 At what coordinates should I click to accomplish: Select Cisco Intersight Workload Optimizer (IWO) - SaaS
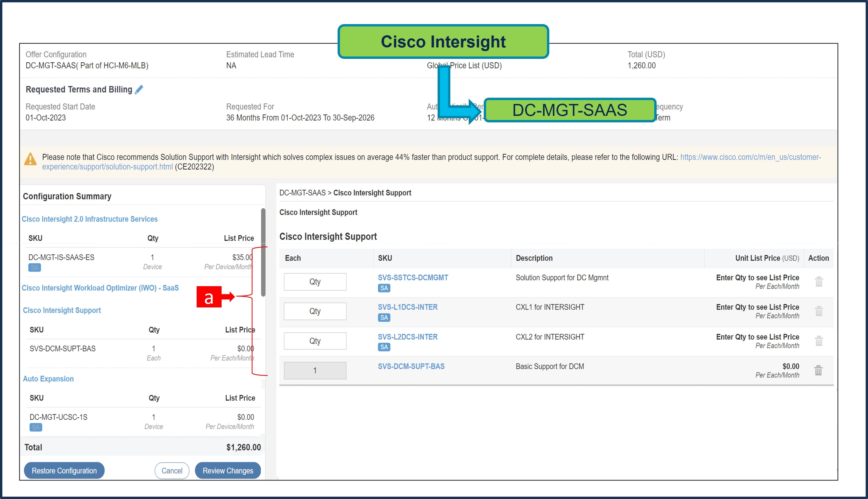100,288
